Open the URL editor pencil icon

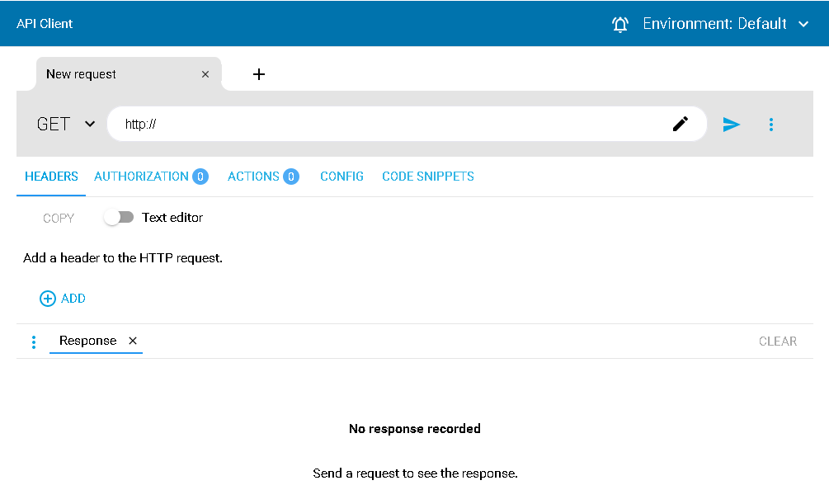680,125
